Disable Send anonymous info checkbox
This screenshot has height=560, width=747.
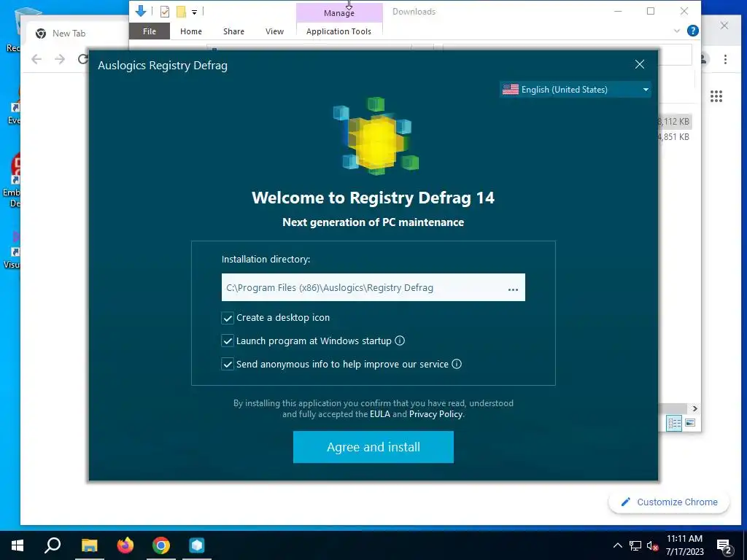(x=228, y=365)
